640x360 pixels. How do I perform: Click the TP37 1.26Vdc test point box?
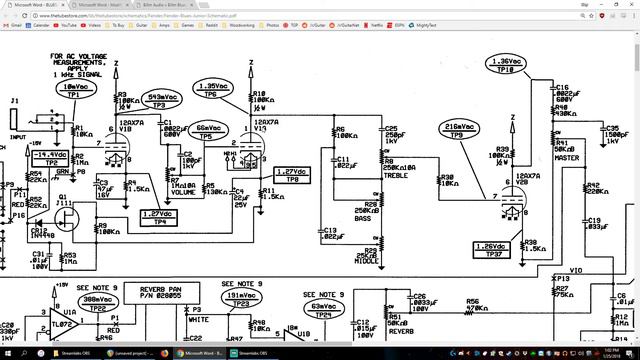492,250
